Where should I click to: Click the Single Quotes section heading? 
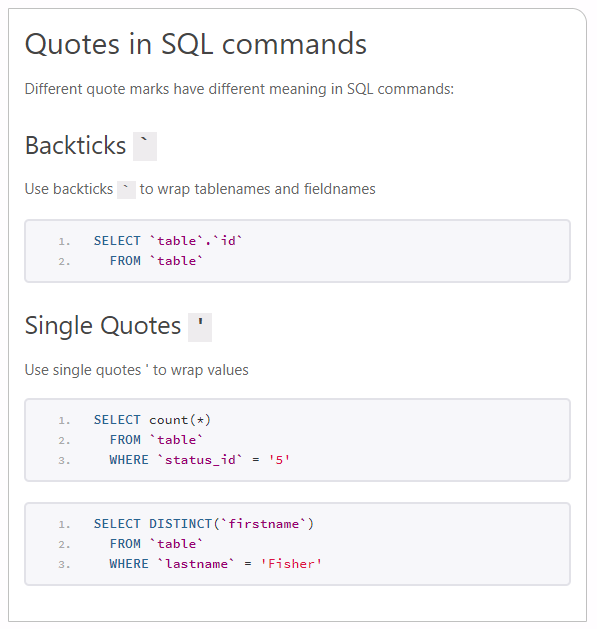pos(103,326)
